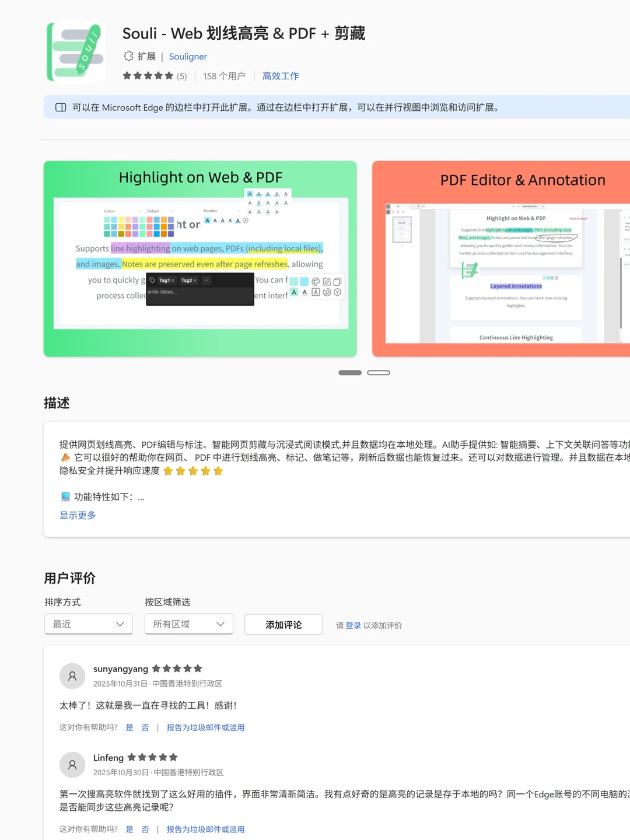This screenshot has width=630, height=840.
Task: Remove Tag2 by clicking its X
Action: [195, 281]
